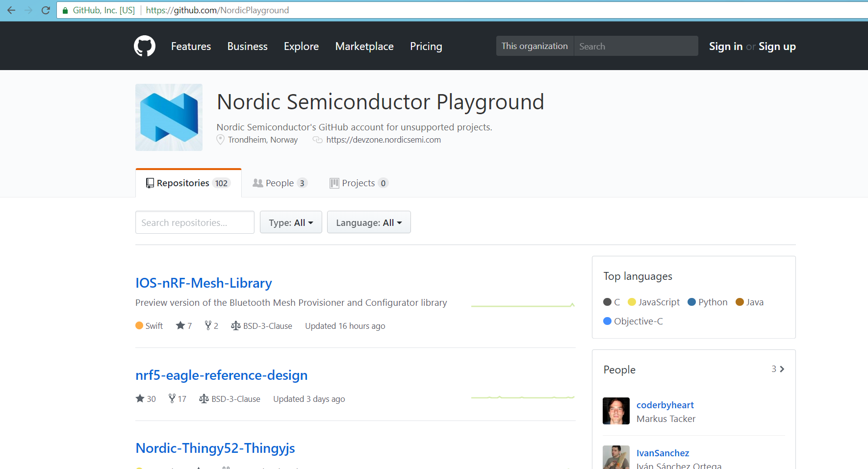Image resolution: width=868 pixels, height=469 pixels.
Task: Click coderbyheart's avatar photo
Action: tap(616, 411)
